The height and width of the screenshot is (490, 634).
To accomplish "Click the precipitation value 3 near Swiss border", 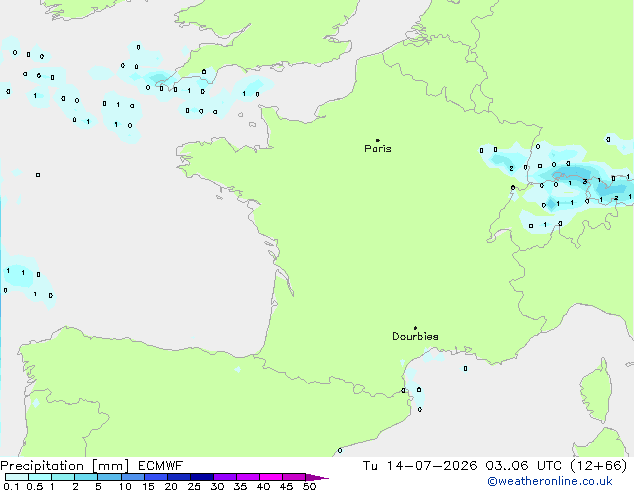I will [x=585, y=182].
